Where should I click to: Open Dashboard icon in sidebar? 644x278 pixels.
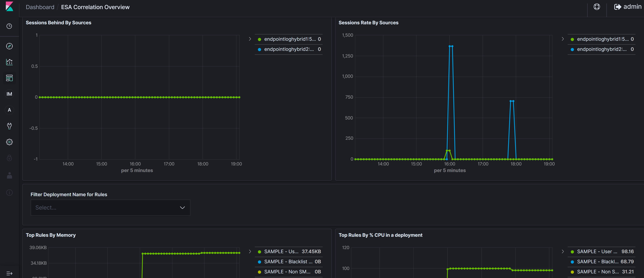point(9,78)
